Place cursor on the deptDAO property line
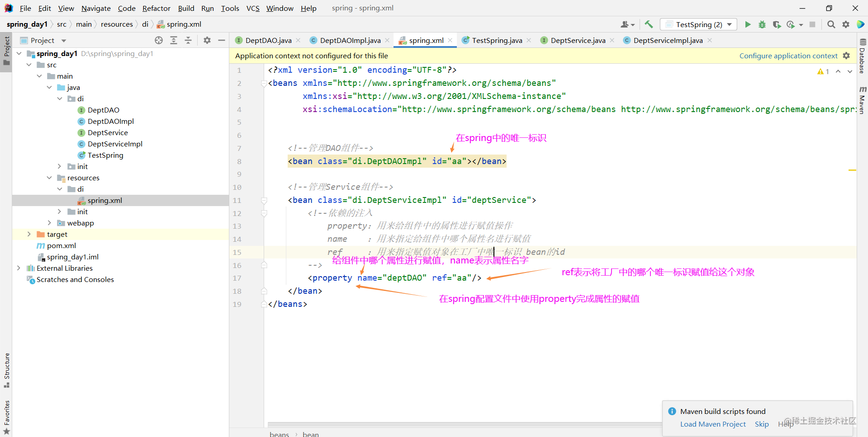 394,278
